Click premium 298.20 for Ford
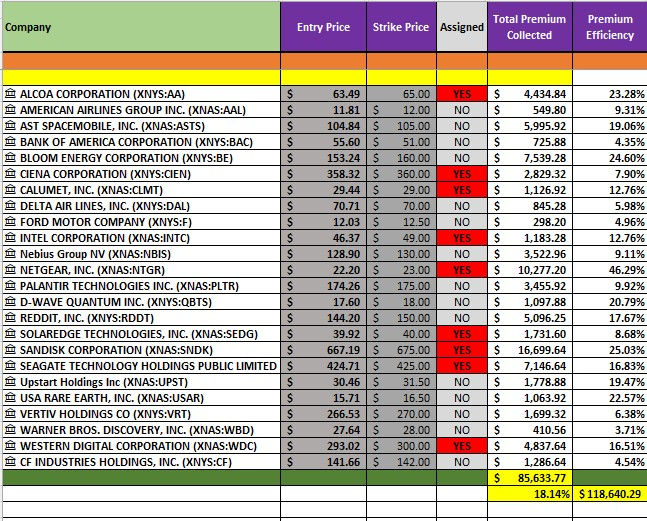Screen dimensions: 647x521 click(x=530, y=222)
